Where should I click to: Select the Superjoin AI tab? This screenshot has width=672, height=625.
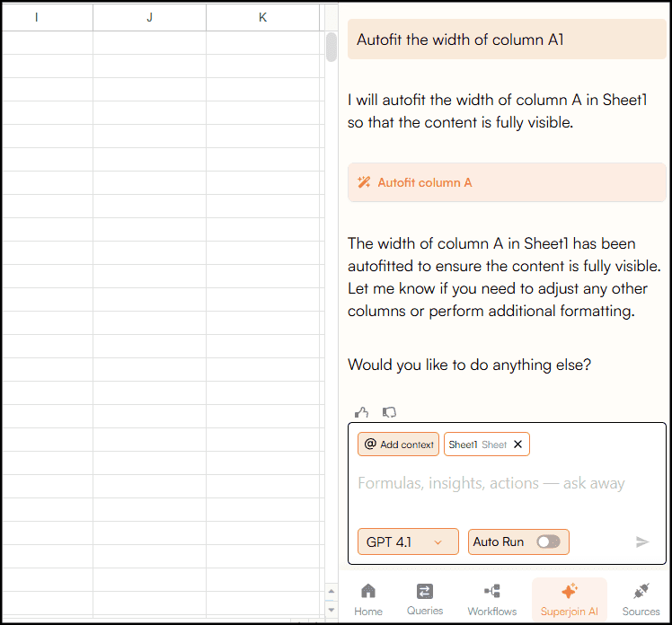point(570,600)
